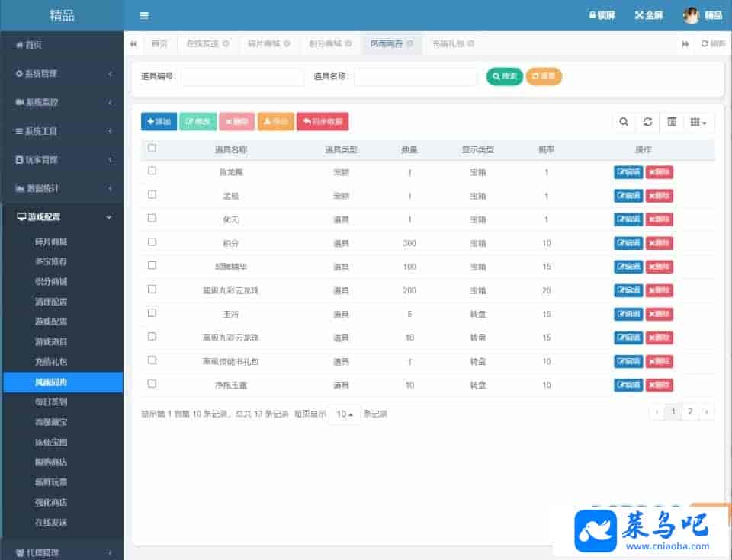732x560 pixels.
Task: Check the checkbox for 净瓶玉露 row
Action: pyautogui.click(x=152, y=383)
